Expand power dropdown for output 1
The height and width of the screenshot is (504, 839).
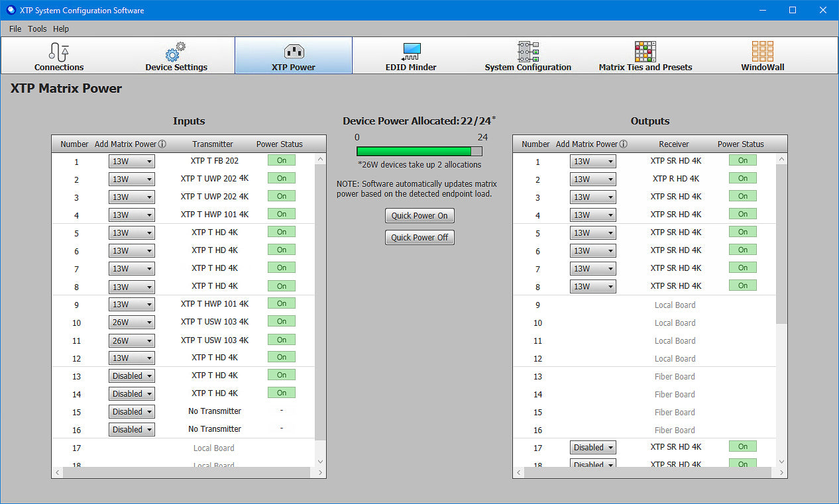(593, 162)
